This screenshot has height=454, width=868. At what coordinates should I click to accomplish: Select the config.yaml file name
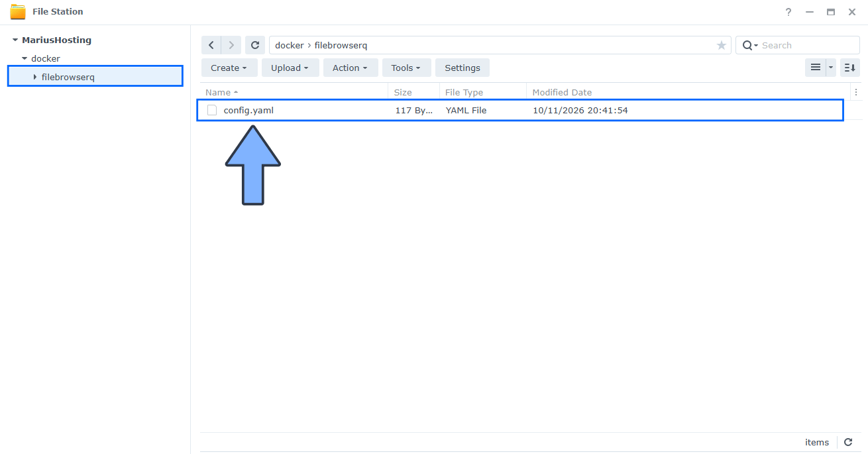(248, 110)
